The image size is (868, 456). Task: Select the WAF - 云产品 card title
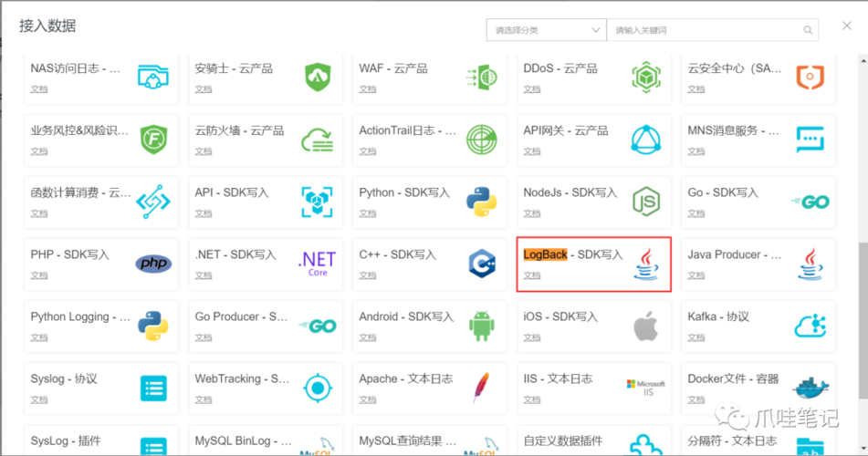393,68
